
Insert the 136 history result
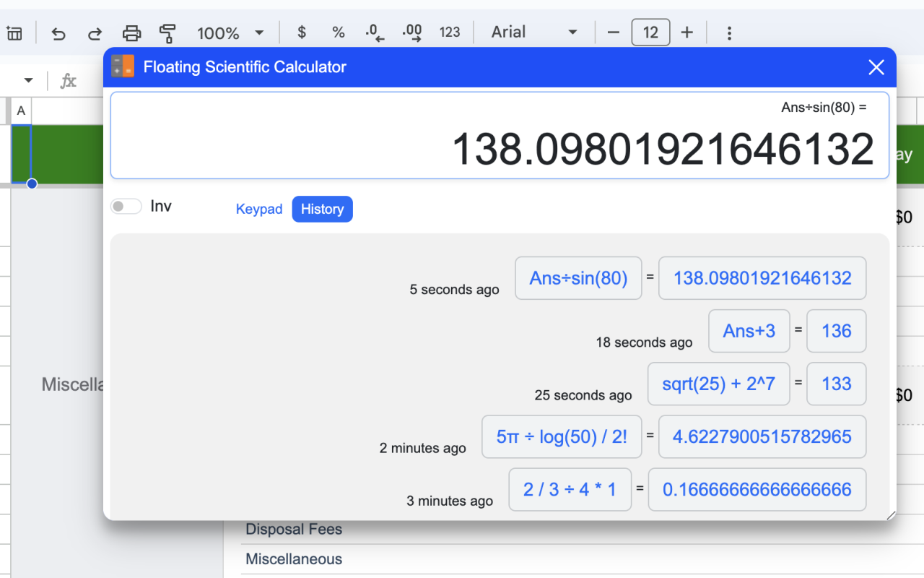tap(837, 331)
